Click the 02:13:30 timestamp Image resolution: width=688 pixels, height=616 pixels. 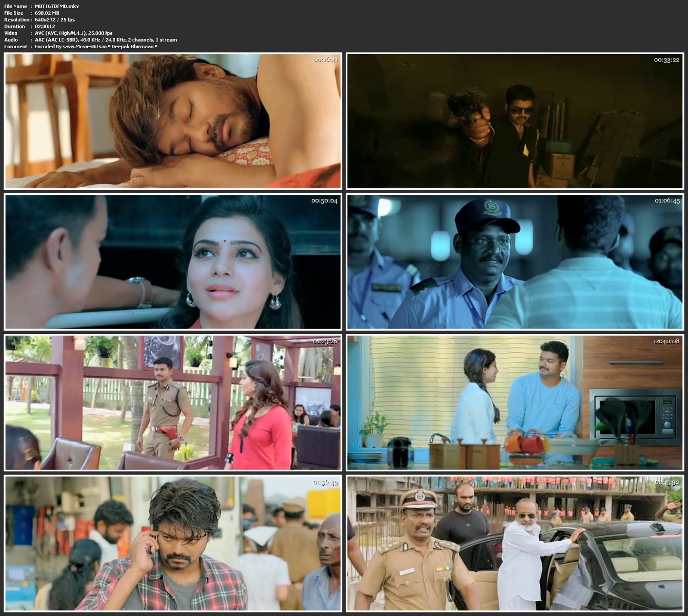pos(666,482)
